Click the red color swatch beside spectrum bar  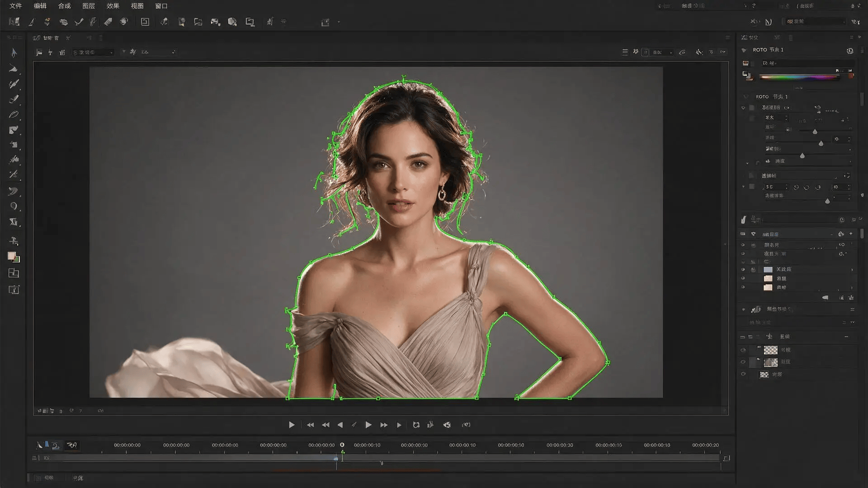pyautogui.click(x=851, y=76)
